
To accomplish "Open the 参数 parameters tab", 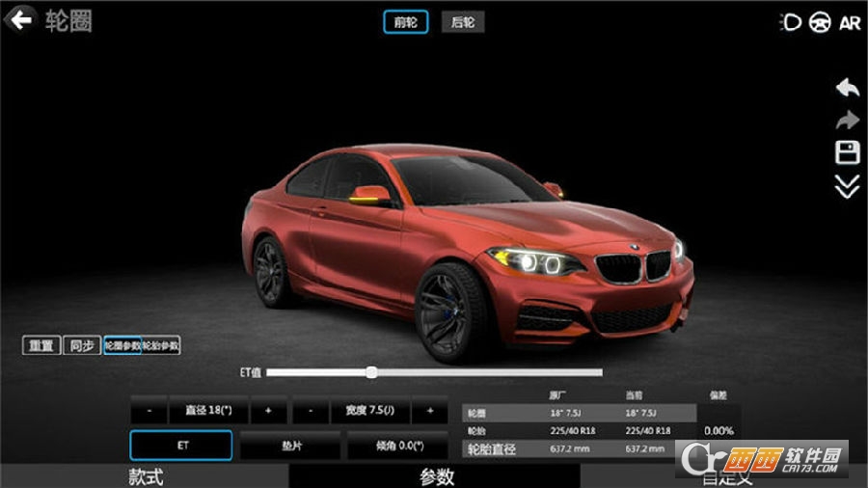I will [x=436, y=476].
